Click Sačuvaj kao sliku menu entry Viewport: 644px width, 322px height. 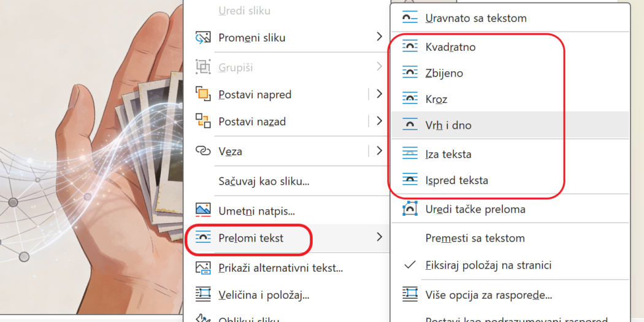tap(264, 181)
